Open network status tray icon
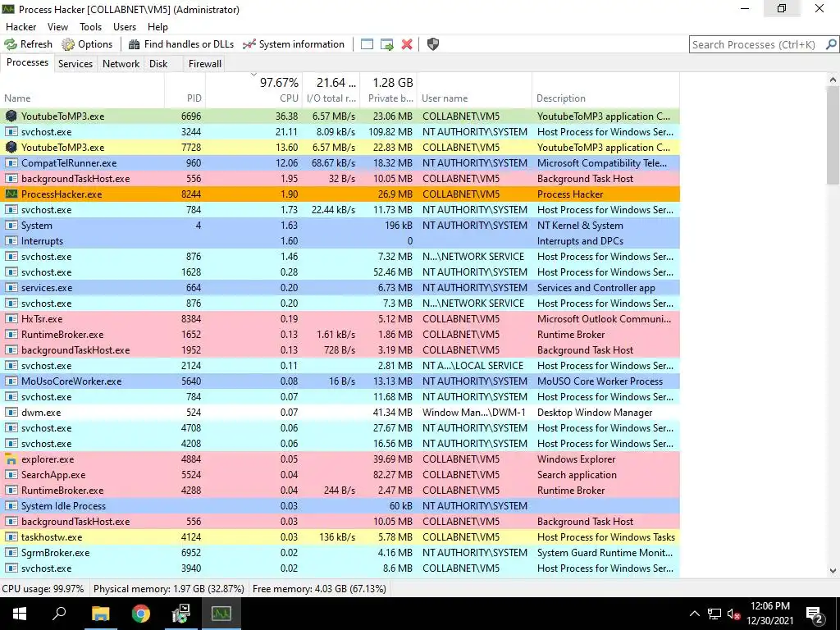Screen dimensions: 840x630 pyautogui.click(x=714, y=614)
